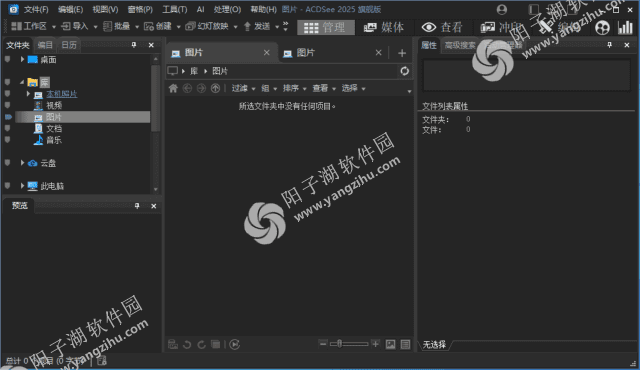Viewport: 640px width, 370px height.
Task: Show more toolbar items with the » chevron
Action: pyautogui.click(x=286, y=27)
